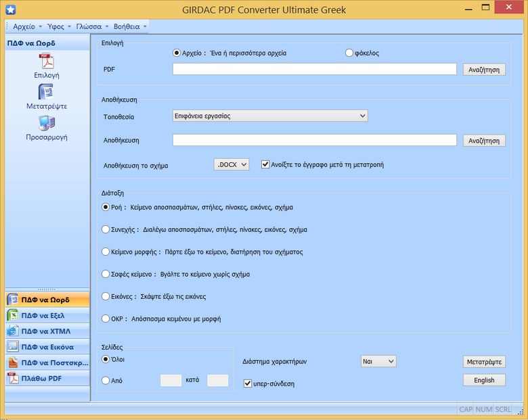Click the Μετατρέψτε Word document icon

[x=46, y=91]
